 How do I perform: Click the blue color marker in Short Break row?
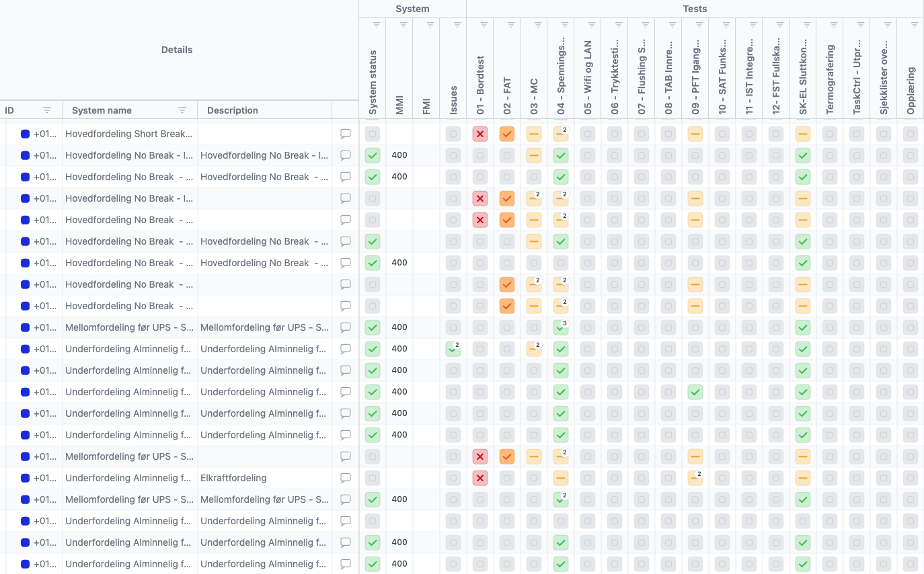click(26, 134)
